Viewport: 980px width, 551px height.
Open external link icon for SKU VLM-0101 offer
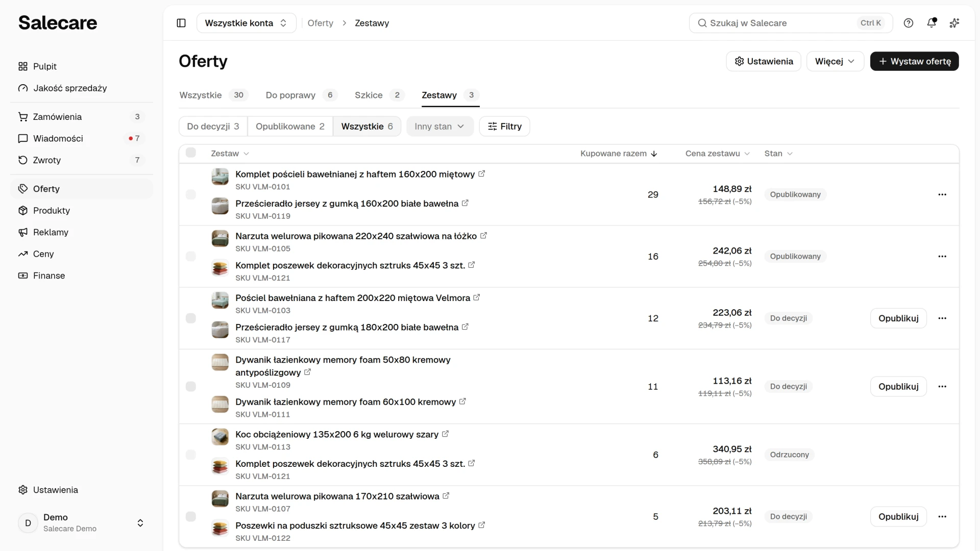pyautogui.click(x=481, y=174)
